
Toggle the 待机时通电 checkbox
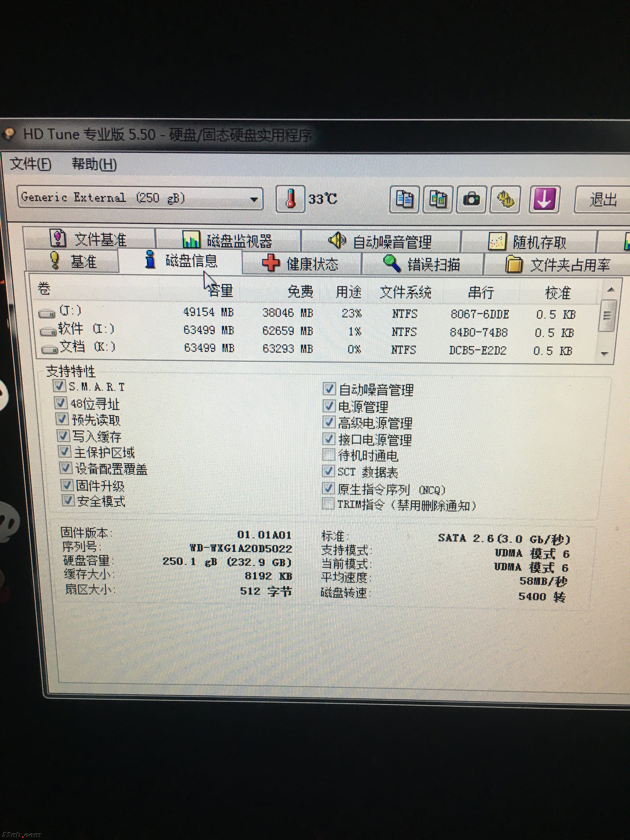click(329, 455)
